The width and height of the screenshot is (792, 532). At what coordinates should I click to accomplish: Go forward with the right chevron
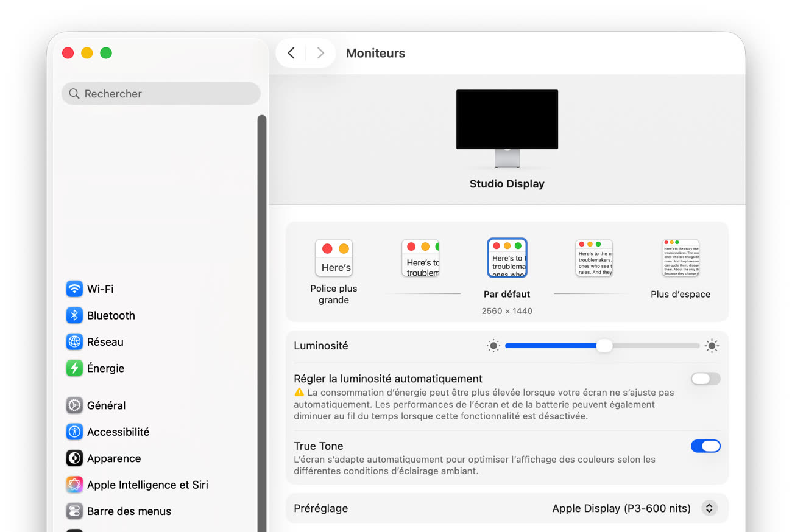pyautogui.click(x=320, y=53)
